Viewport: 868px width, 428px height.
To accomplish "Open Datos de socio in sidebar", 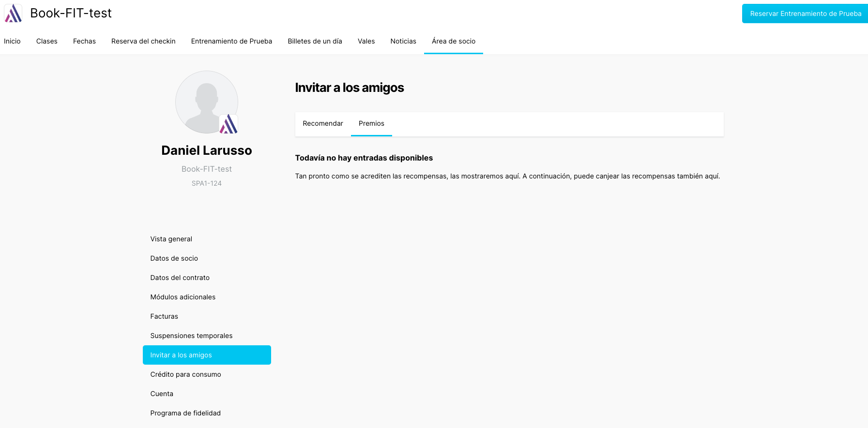I will tap(207, 258).
